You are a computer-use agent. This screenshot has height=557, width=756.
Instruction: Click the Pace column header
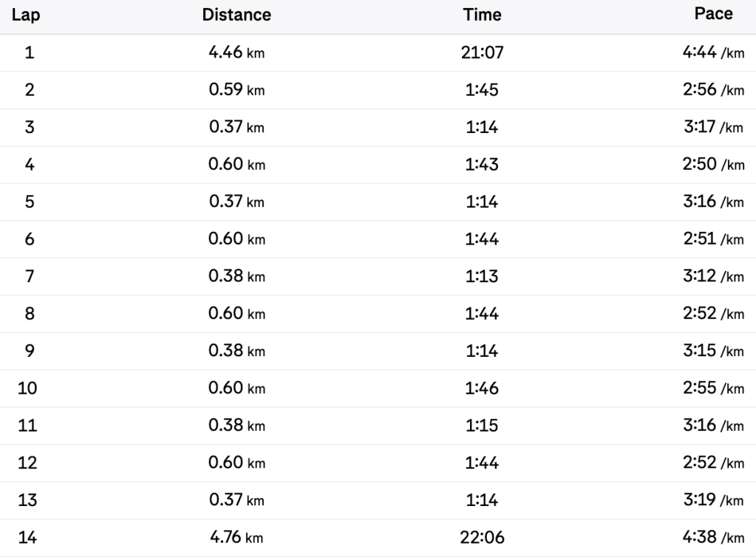(x=714, y=14)
